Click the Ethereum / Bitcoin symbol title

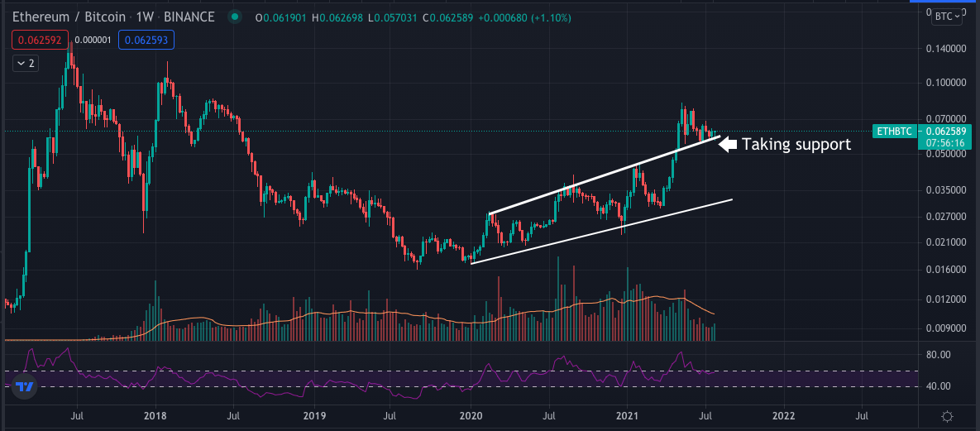68,17
